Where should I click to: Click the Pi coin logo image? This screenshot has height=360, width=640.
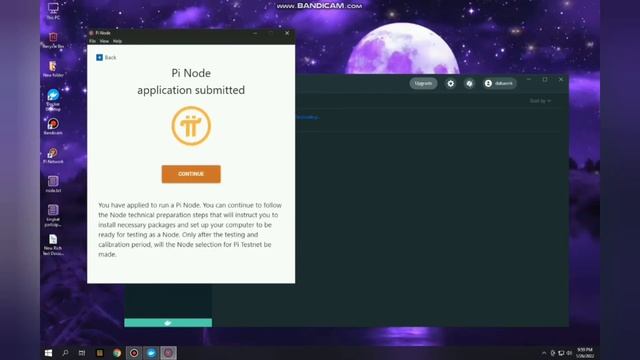(x=191, y=126)
